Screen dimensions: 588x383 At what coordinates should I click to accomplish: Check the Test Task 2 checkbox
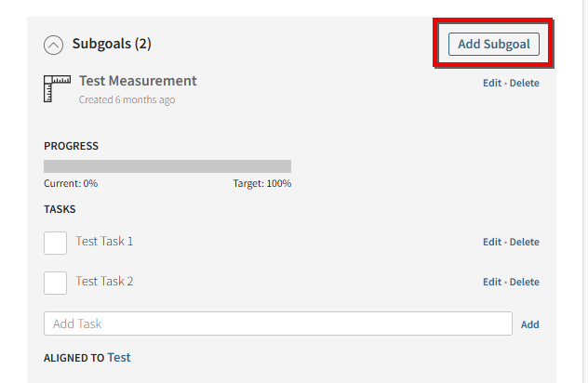click(x=55, y=283)
